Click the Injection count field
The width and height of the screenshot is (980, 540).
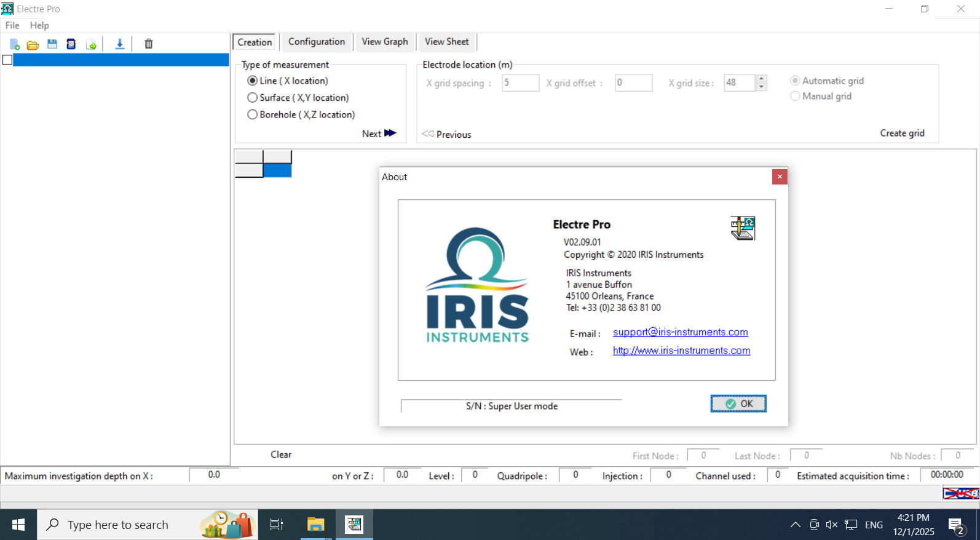click(668, 475)
